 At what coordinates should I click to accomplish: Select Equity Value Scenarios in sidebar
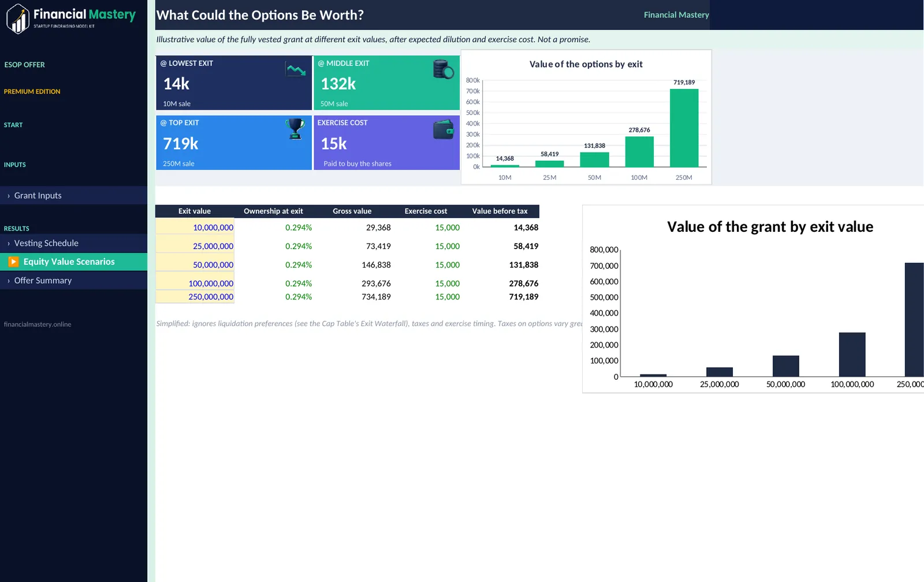[73, 262]
